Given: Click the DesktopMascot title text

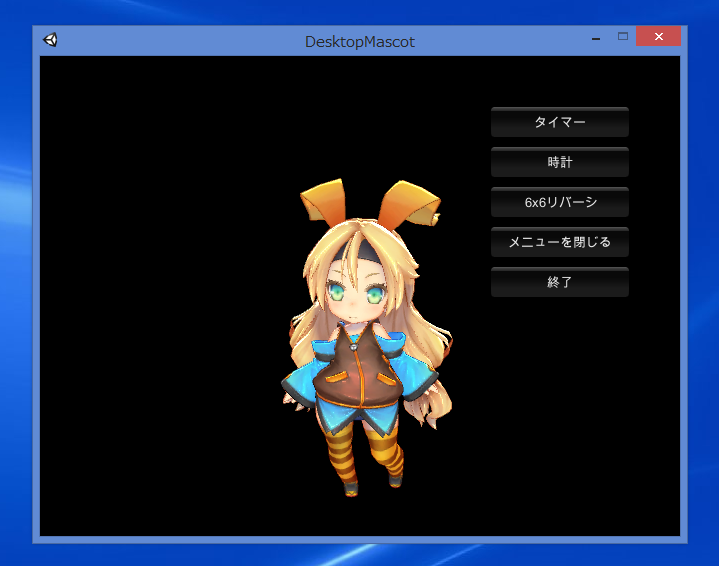Looking at the screenshot, I should coord(360,42).
